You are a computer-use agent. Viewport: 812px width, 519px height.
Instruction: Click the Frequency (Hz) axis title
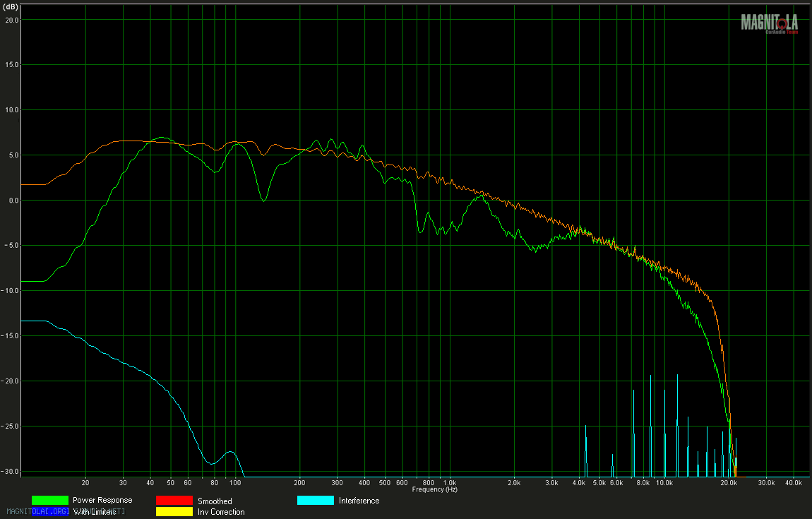pos(434,489)
